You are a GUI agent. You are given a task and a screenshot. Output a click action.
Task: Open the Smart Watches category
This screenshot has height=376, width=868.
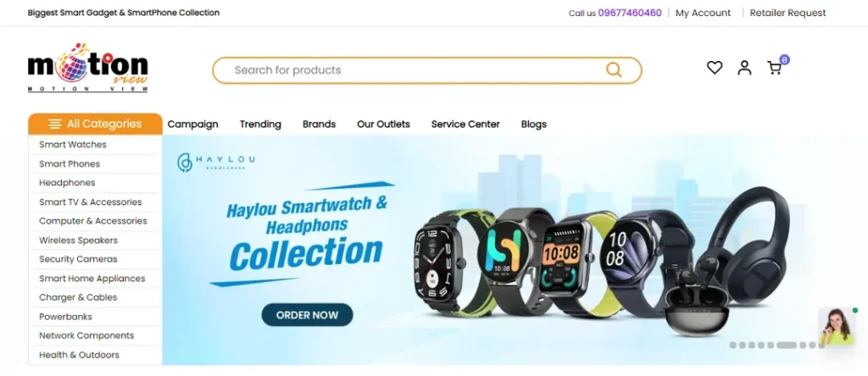tap(73, 144)
